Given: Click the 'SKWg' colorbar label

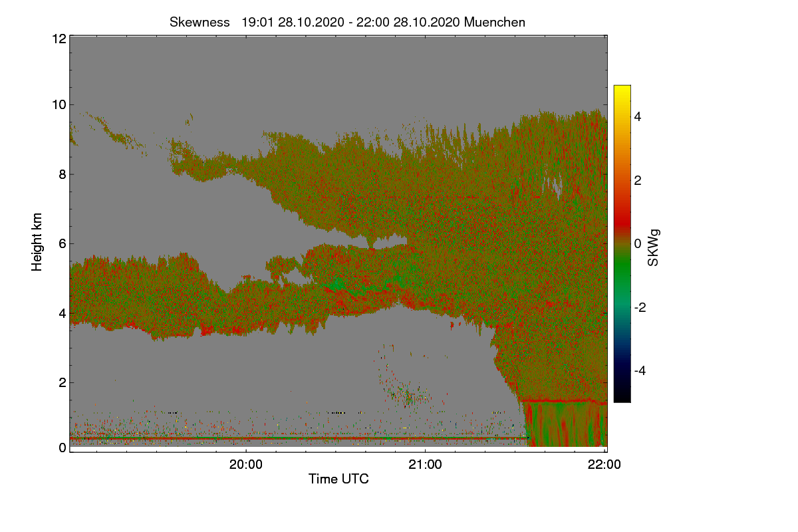Looking at the screenshot, I should click(654, 248).
